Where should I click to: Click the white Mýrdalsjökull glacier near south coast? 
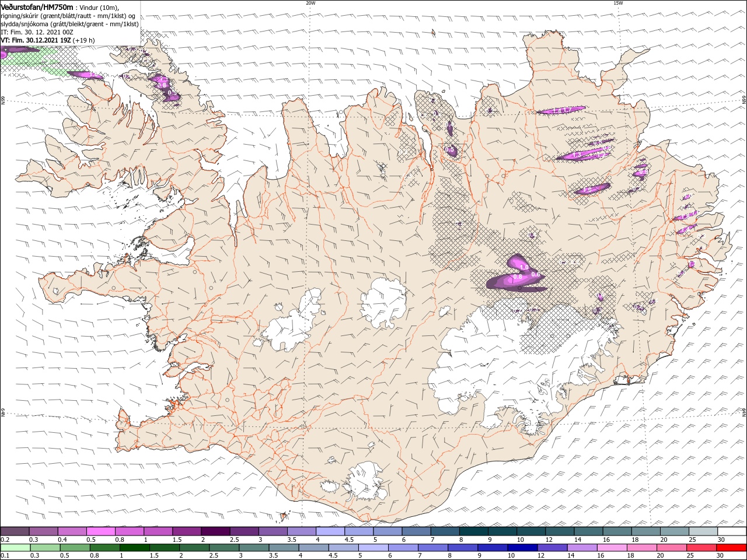365,481
